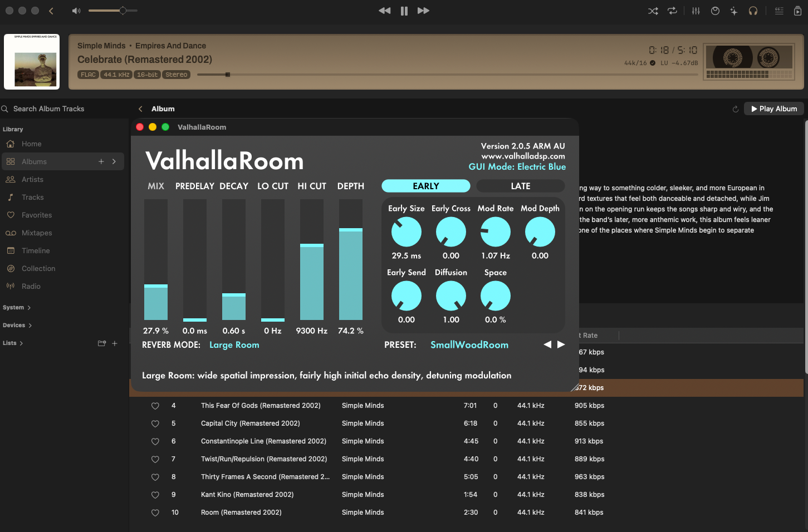808x532 pixels.
Task: Pause the current track
Action: click(x=404, y=11)
